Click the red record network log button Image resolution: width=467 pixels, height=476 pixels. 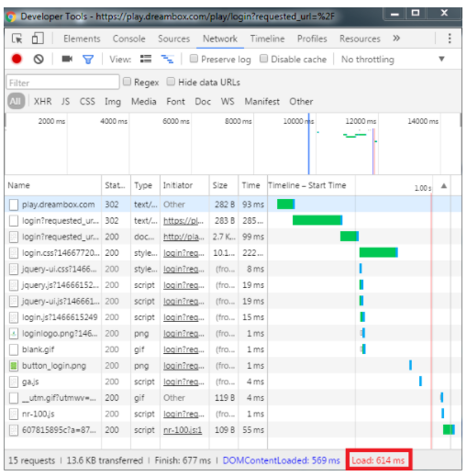click(x=17, y=59)
